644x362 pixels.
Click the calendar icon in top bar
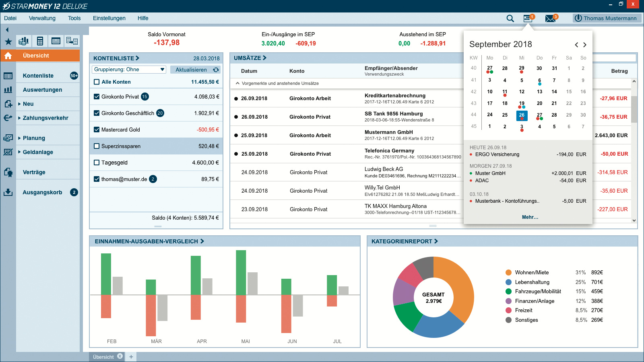tap(527, 19)
